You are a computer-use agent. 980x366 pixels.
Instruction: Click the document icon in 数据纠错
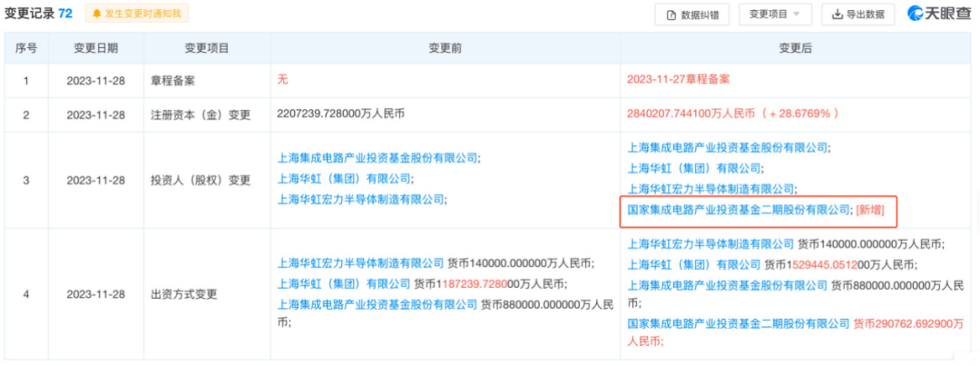click(671, 15)
